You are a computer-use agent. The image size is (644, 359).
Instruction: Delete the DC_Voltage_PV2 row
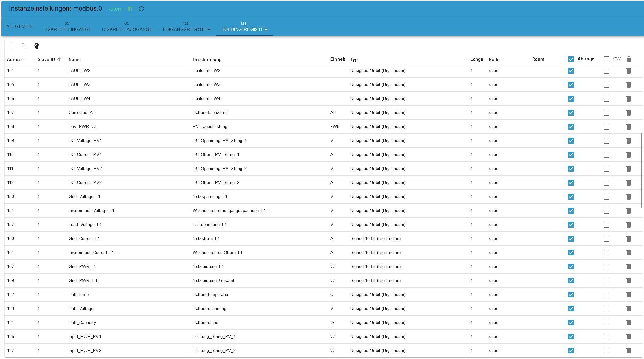pos(629,169)
